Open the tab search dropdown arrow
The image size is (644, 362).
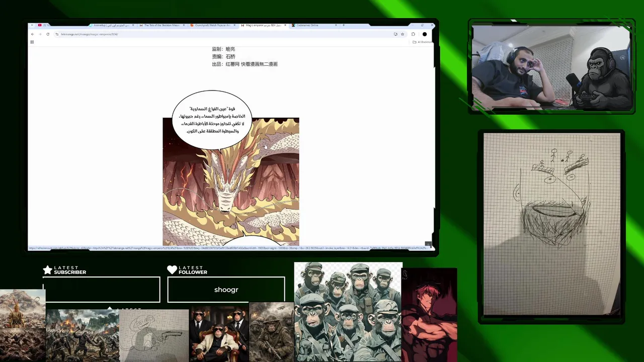click(32, 25)
